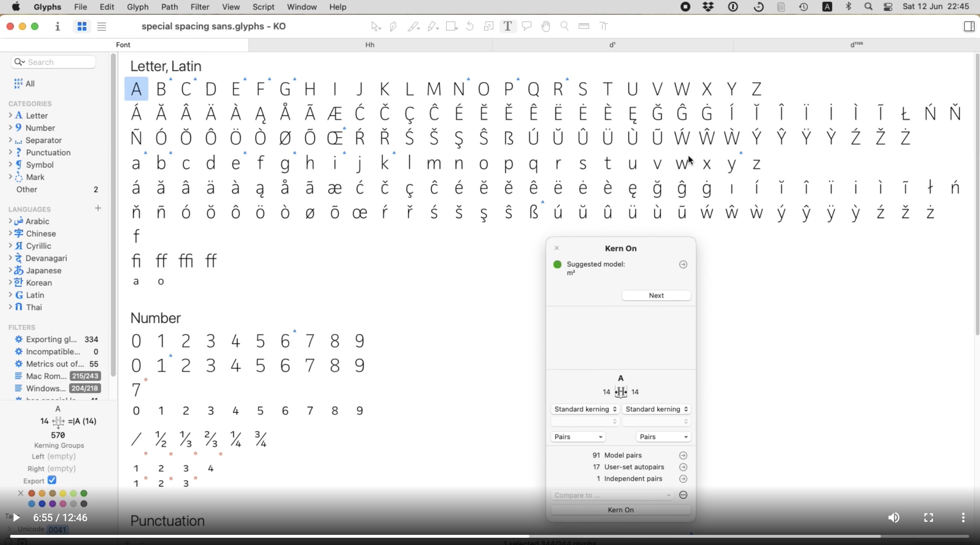Screen dimensions: 980x545
Task: Select the Exporting glyphs filter
Action: (x=57, y=339)
